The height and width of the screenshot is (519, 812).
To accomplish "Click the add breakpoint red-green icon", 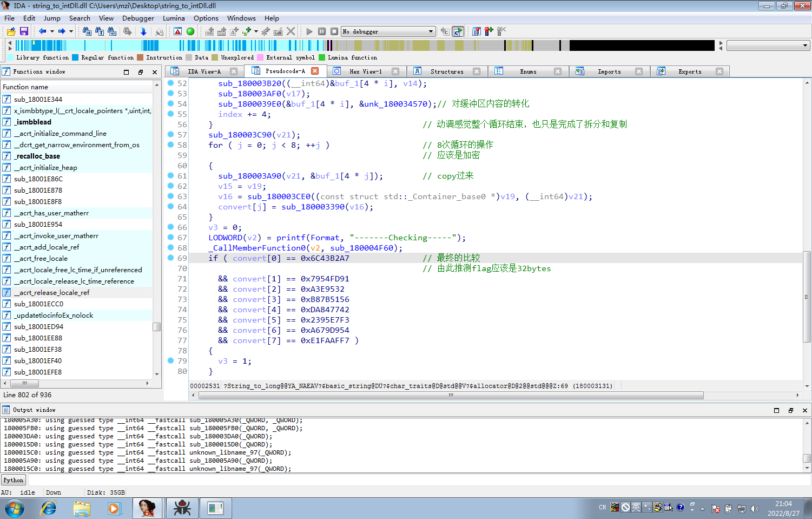I will point(489,31).
